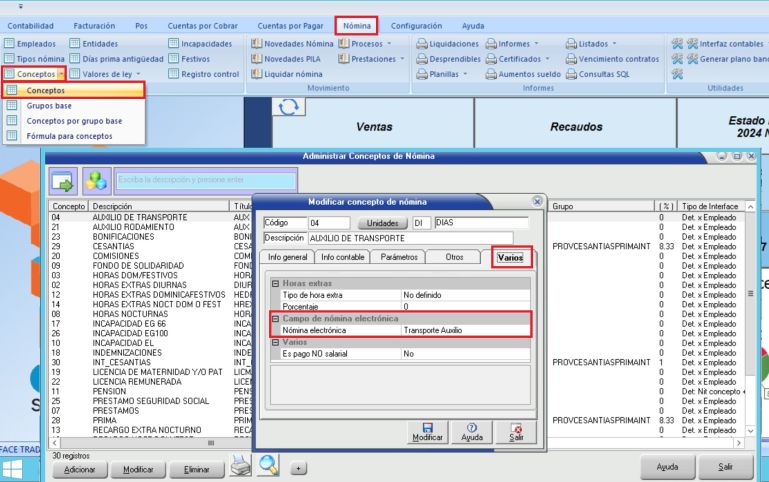This screenshot has width=769, height=482.
Task: Expand the Conceptos dropdown arrow
Action: coord(61,74)
